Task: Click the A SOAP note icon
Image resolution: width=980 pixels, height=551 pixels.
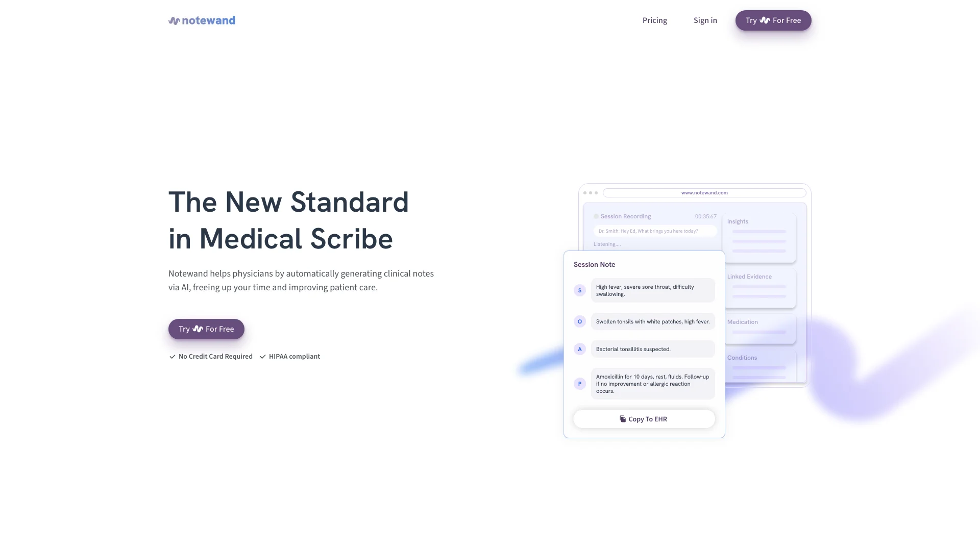Action: coord(579,349)
